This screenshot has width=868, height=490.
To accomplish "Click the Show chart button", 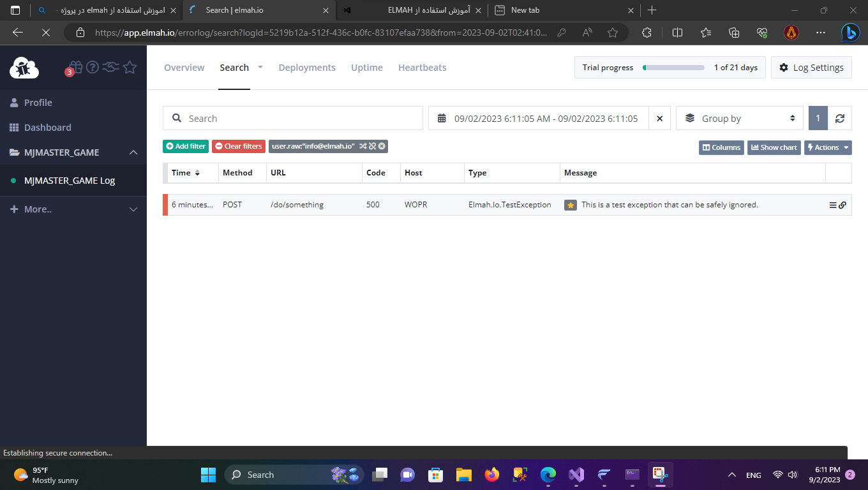I will tap(774, 147).
